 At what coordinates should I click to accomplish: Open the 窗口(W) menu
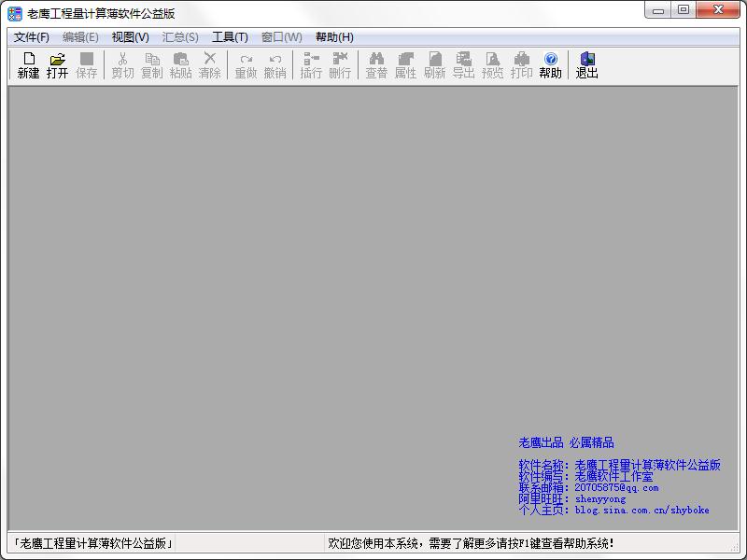[282, 37]
